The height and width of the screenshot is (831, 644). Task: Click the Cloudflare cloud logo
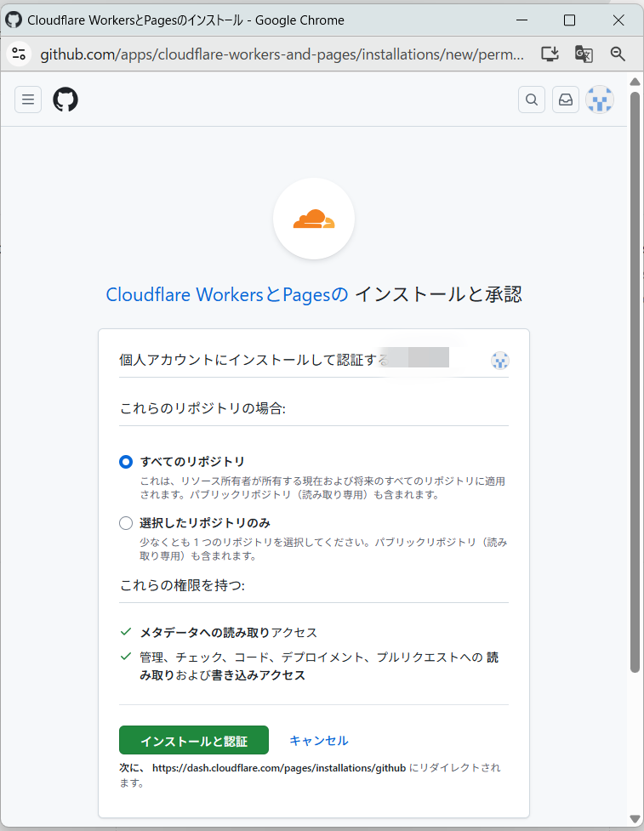(x=314, y=219)
